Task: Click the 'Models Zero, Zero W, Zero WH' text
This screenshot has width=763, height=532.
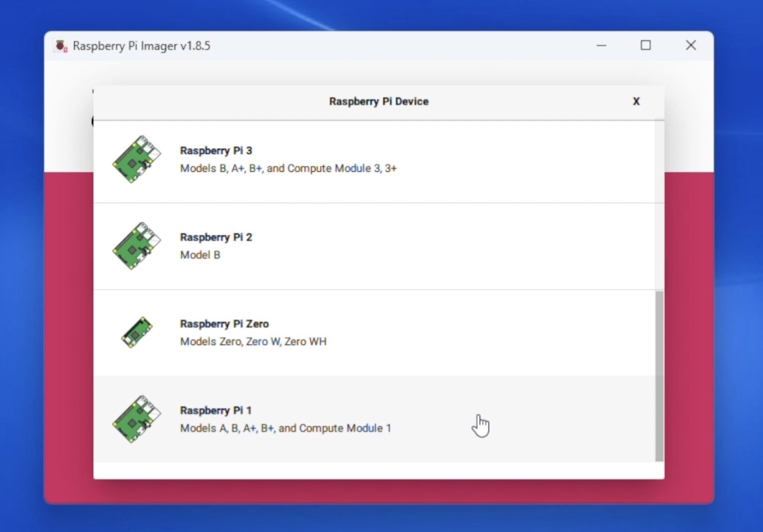Action: pos(253,341)
